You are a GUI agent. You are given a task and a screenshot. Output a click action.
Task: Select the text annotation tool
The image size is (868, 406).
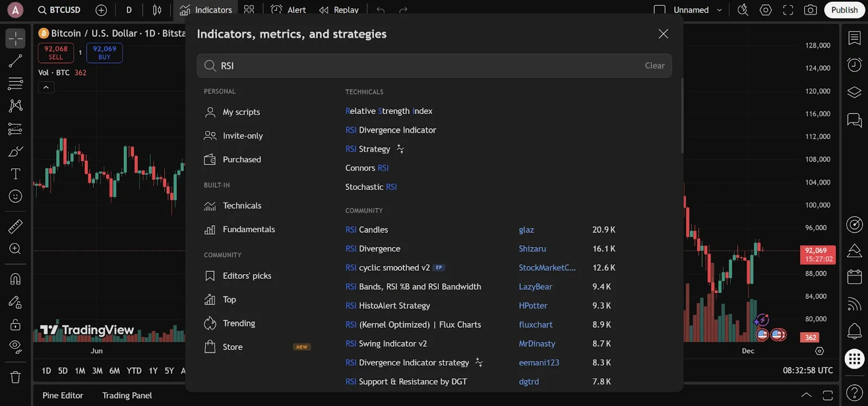coord(16,174)
